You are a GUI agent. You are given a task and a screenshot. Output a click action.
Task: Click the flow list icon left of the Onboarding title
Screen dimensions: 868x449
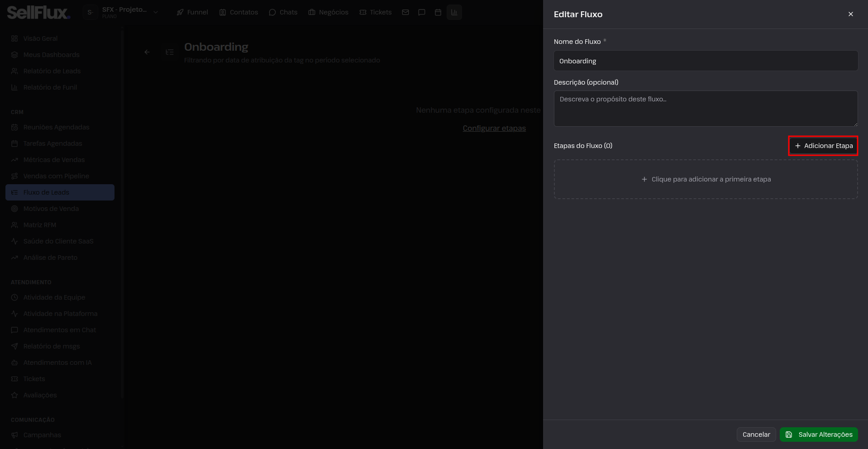pos(170,52)
